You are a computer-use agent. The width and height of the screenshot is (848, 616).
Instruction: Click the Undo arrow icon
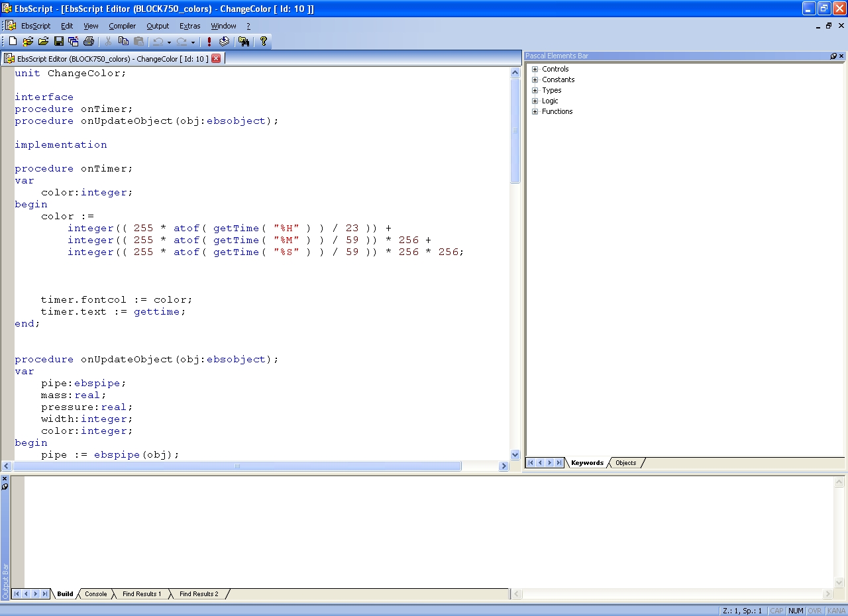tap(158, 41)
